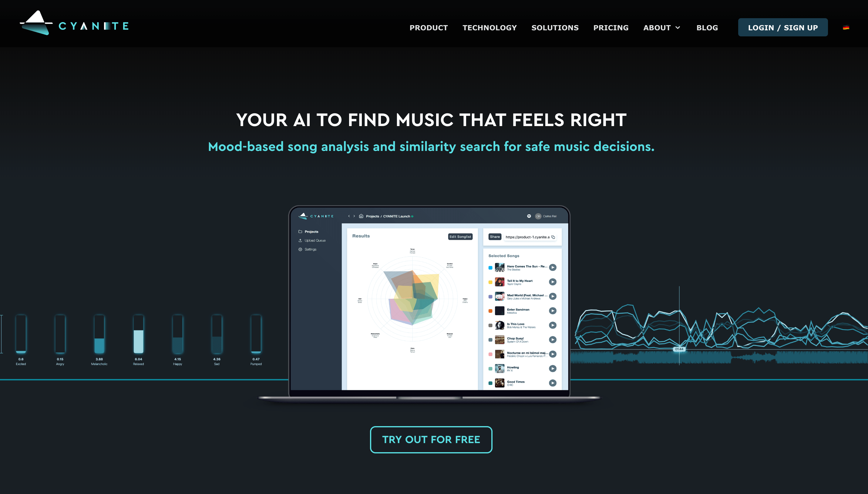Click the PRICING menu item
This screenshot has width=868, height=494.
pos(611,27)
